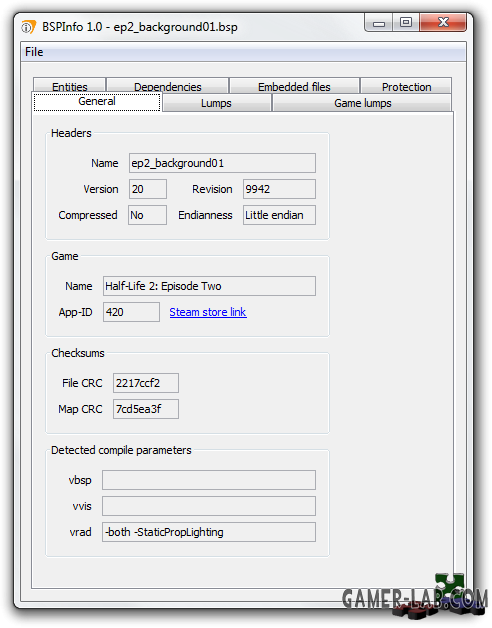Open the Embedded files tab
The image size is (492, 628).
[x=294, y=87]
